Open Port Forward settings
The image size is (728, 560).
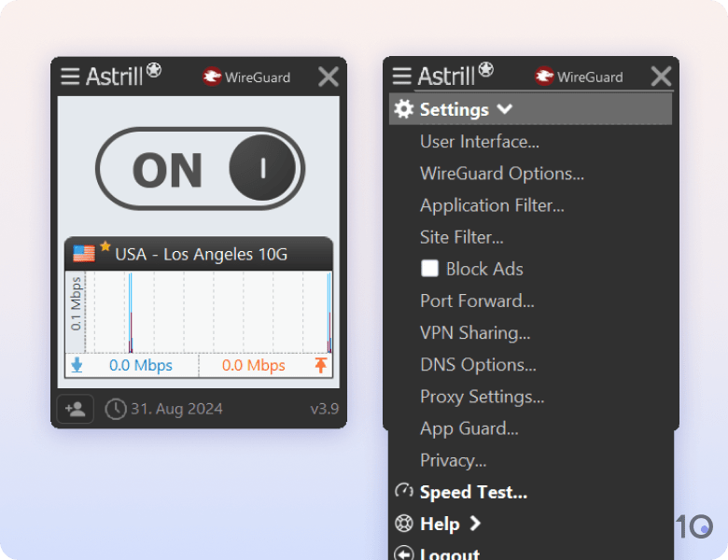pos(477,301)
